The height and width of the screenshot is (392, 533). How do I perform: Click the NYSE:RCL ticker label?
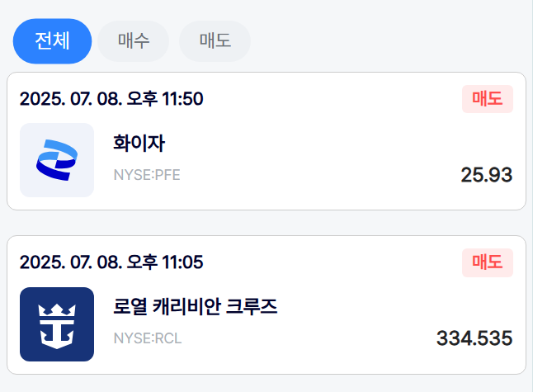(x=148, y=338)
